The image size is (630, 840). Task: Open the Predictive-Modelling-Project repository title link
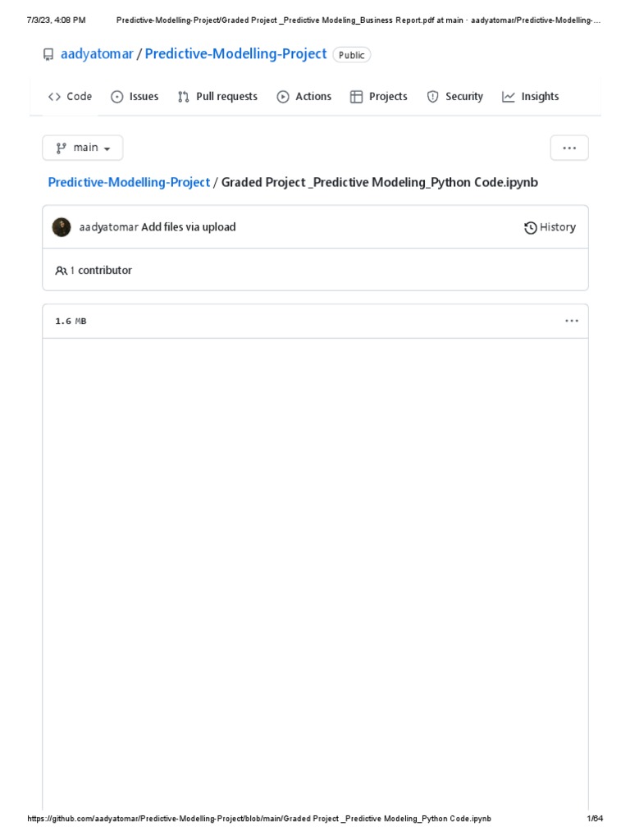click(x=235, y=54)
